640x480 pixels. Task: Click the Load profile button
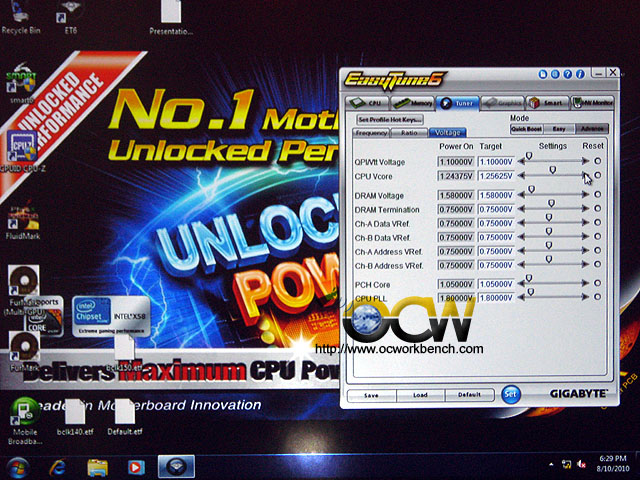point(420,395)
